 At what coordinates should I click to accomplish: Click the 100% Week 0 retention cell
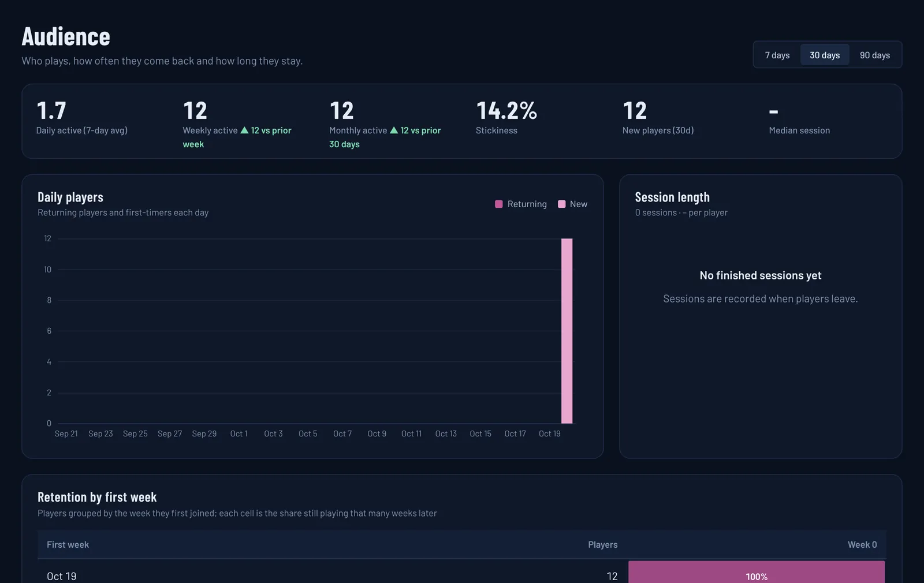click(757, 573)
